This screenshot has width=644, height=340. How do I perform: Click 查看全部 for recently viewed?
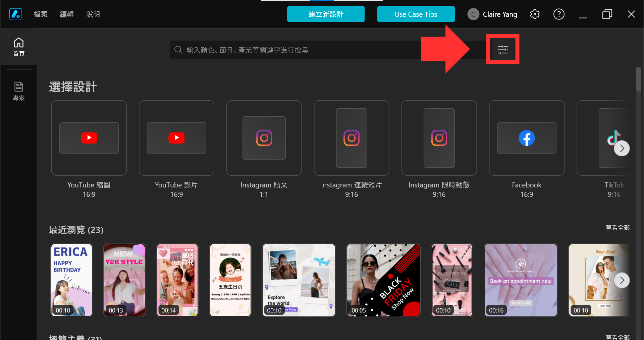point(618,228)
